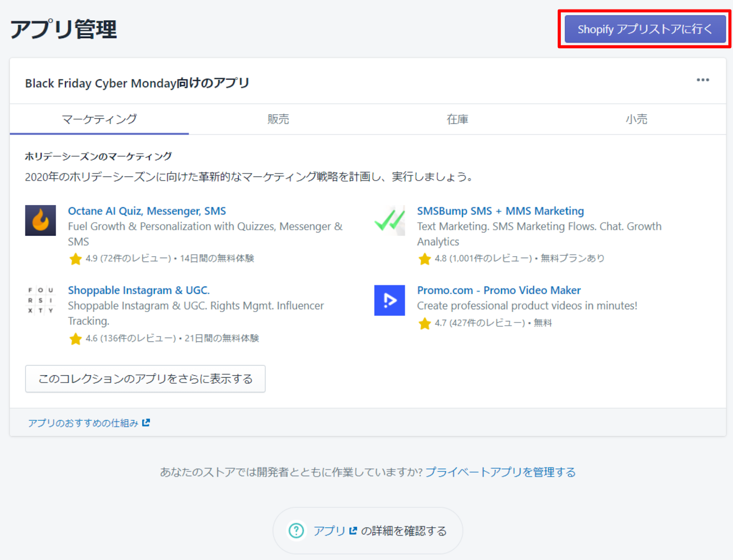This screenshot has height=560, width=733.
Task: Click the star rating icon for Octane AI
Action: (x=76, y=259)
